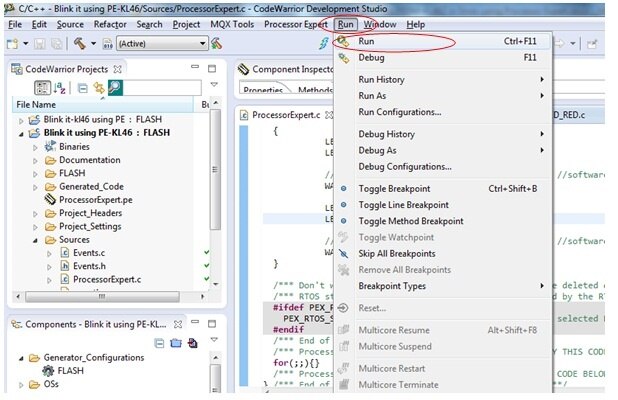Viewport: 618px width, 400px height.
Task: Open the Run As submenu
Action: 442,96
